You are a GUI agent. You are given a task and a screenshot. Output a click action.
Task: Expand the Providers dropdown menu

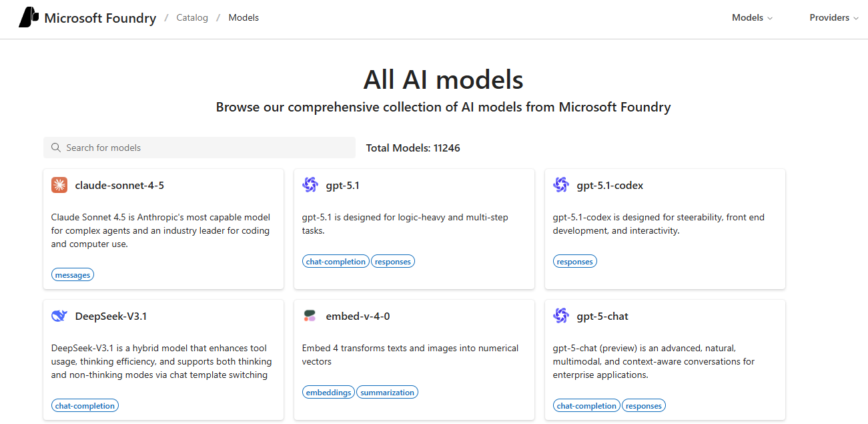[x=834, y=18]
